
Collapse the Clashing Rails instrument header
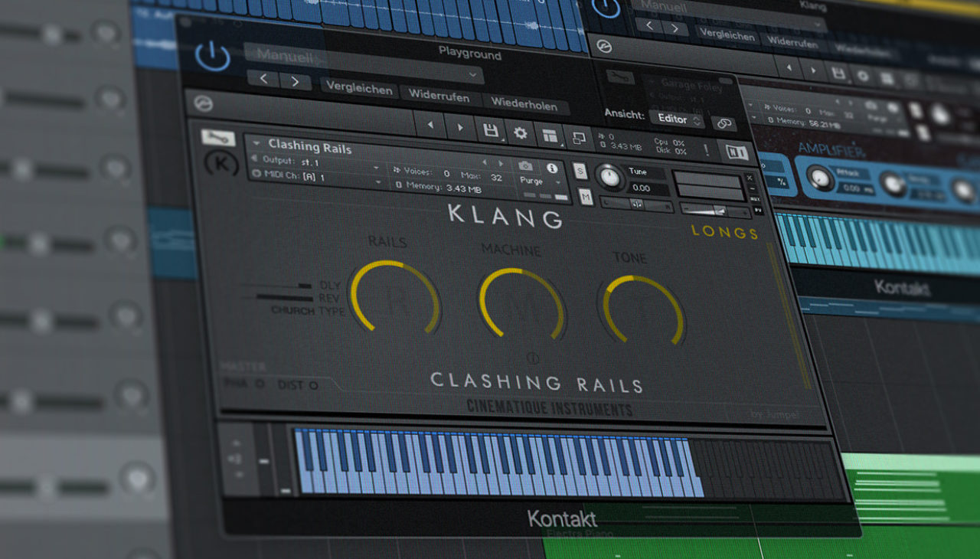[256, 142]
